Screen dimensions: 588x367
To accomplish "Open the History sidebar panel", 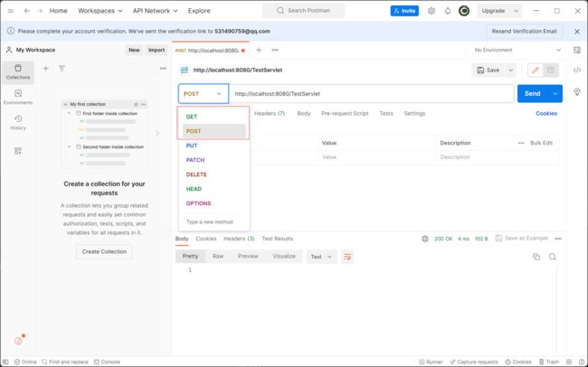I will click(x=18, y=123).
